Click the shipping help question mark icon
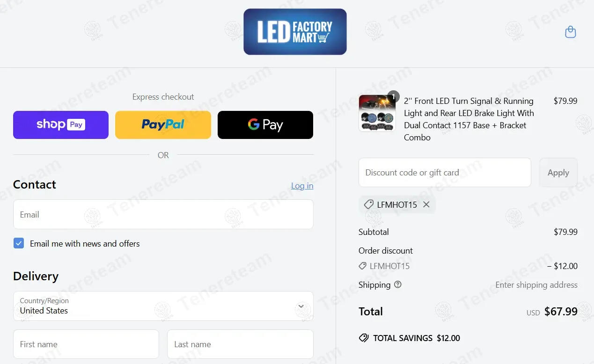The image size is (594, 364). pos(398,284)
